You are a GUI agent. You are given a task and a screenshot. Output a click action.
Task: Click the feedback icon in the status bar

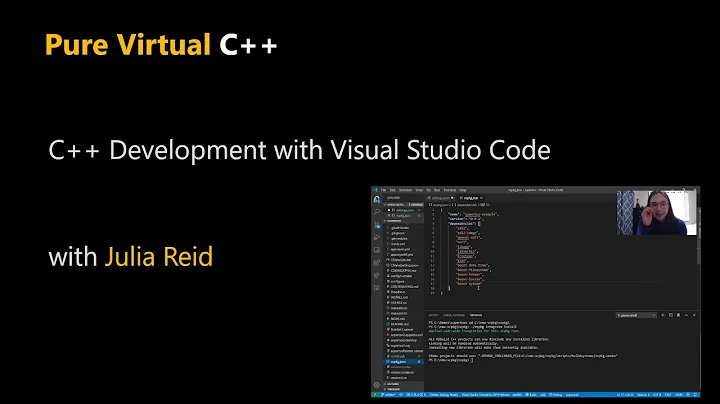coord(688,395)
